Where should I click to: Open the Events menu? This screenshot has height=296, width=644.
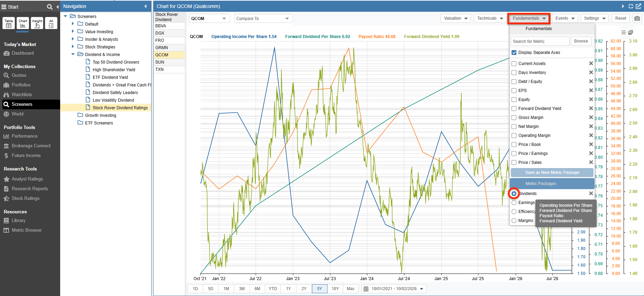pyautogui.click(x=565, y=18)
